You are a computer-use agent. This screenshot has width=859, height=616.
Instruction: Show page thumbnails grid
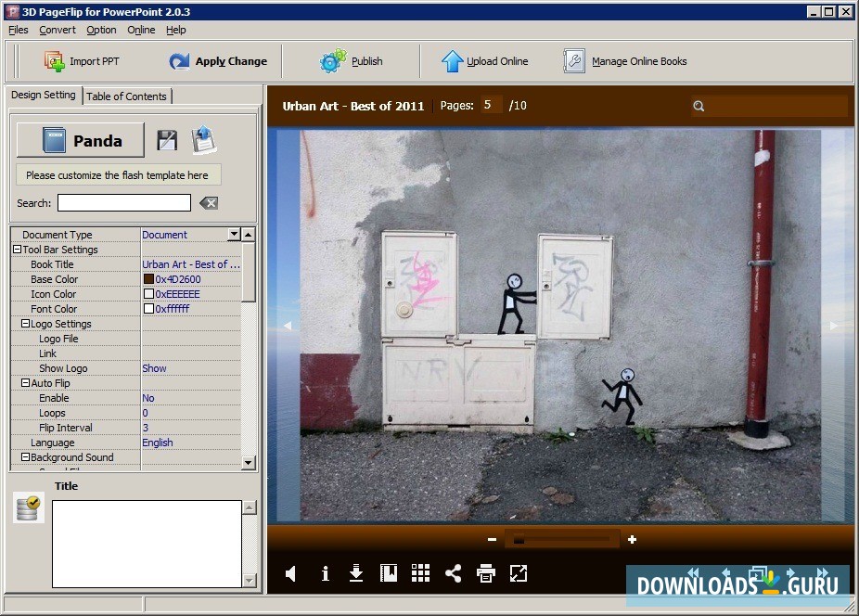click(421, 573)
